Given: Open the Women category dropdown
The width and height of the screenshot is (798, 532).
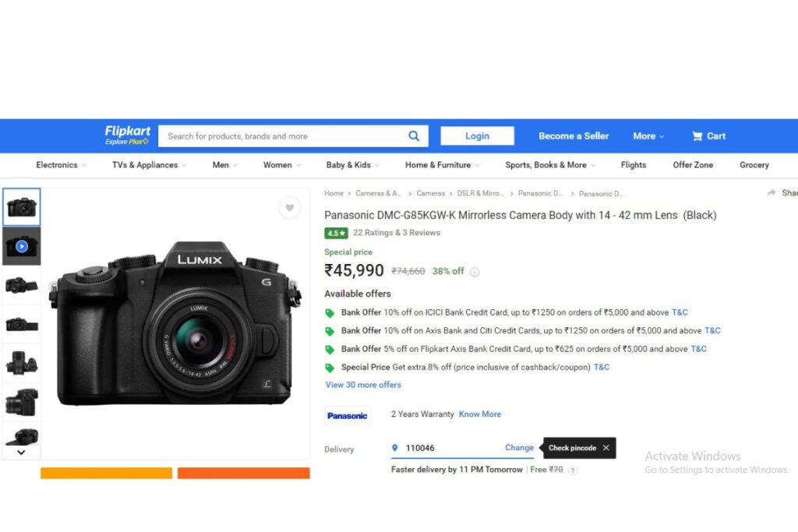Looking at the screenshot, I should (x=282, y=165).
